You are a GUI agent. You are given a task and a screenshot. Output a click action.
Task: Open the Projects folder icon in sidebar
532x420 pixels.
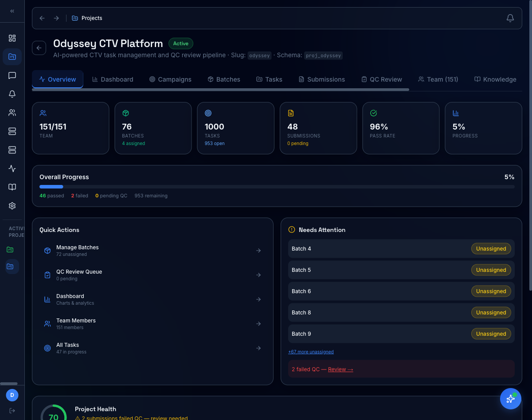(x=12, y=57)
